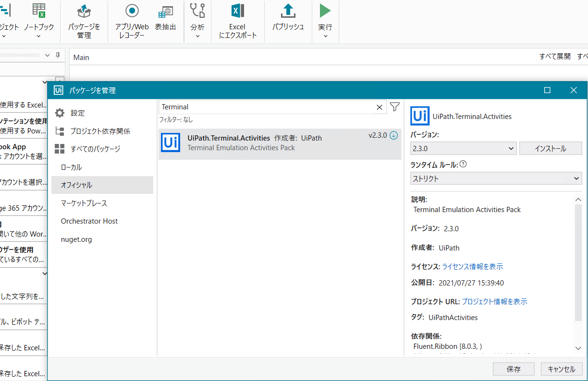Select Project Dependencies section
Viewport: 588px width, 381px height.
[x=102, y=131]
